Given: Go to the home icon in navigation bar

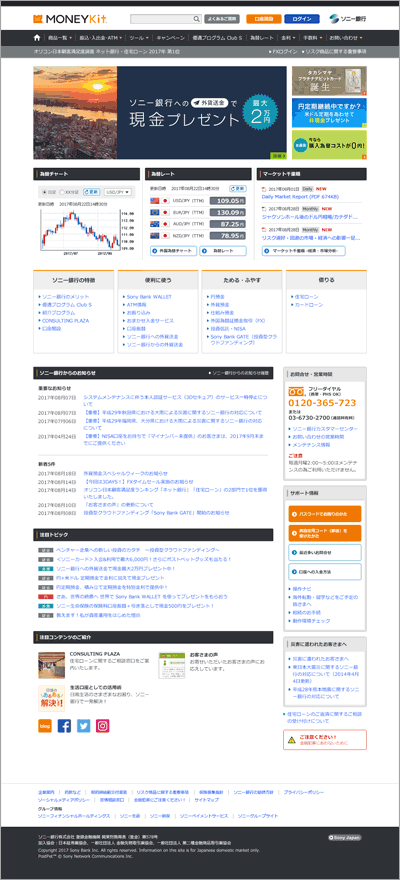Looking at the screenshot, I should click(x=37, y=38).
